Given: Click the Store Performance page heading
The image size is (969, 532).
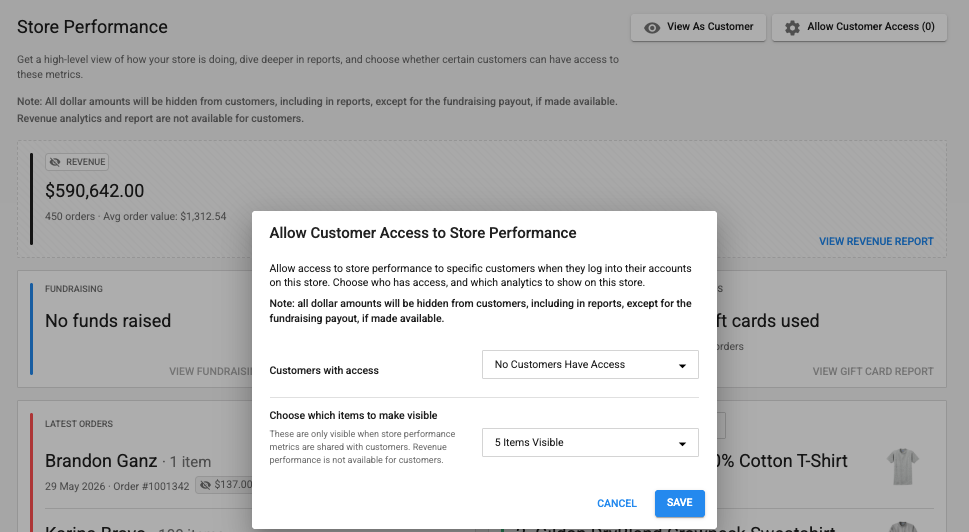Looking at the screenshot, I should coord(92,27).
